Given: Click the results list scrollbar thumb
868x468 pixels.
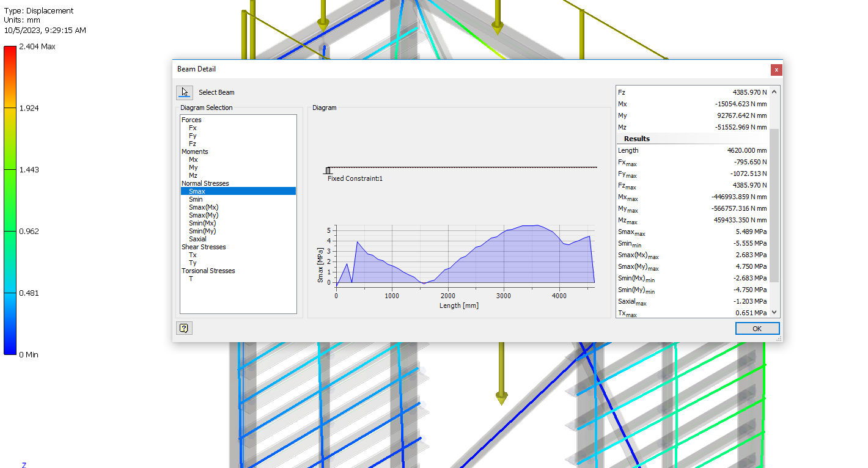Looking at the screenshot, I should click(x=774, y=205).
